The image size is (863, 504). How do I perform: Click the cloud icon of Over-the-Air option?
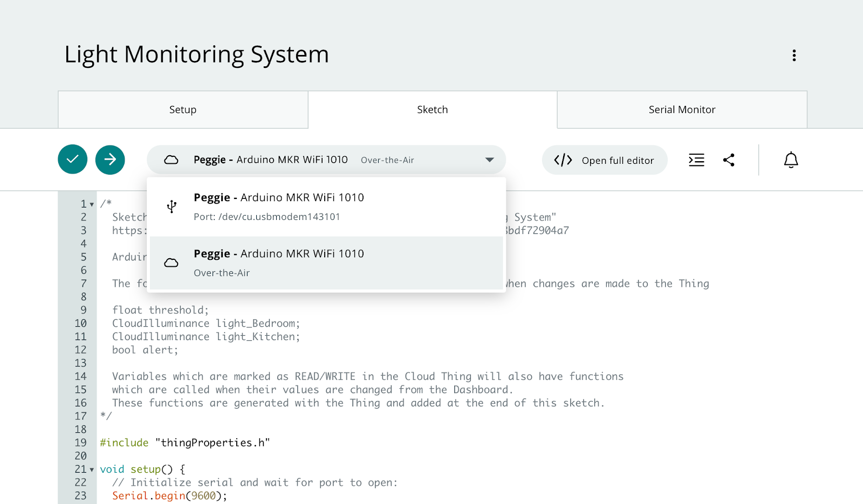click(171, 263)
